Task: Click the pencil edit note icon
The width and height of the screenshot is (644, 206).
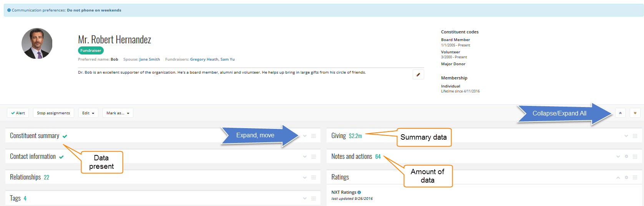Action: point(418,74)
